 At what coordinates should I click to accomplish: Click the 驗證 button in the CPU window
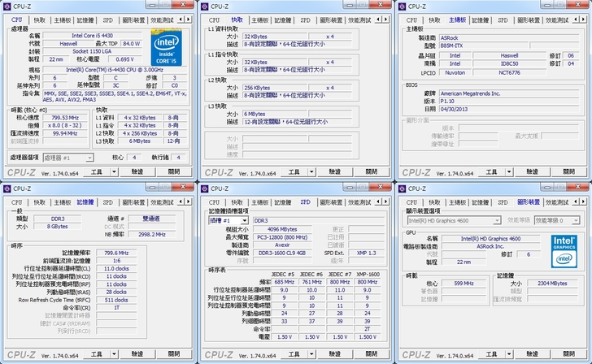[137, 172]
